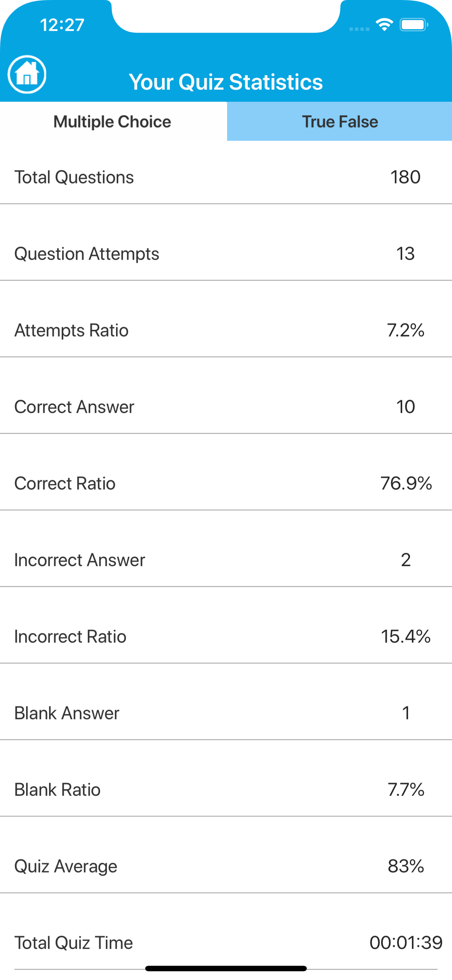This screenshot has width=452, height=980.
Task: Tap the Blank Ratio label
Action: tap(57, 789)
